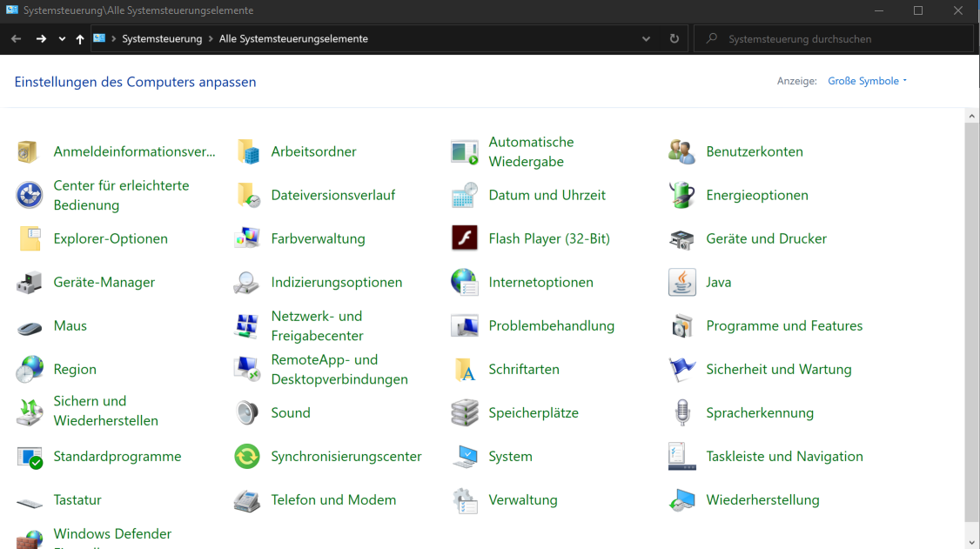The height and width of the screenshot is (549, 980).
Task: Click the Telefon und Modem link
Action: pyautogui.click(x=333, y=500)
